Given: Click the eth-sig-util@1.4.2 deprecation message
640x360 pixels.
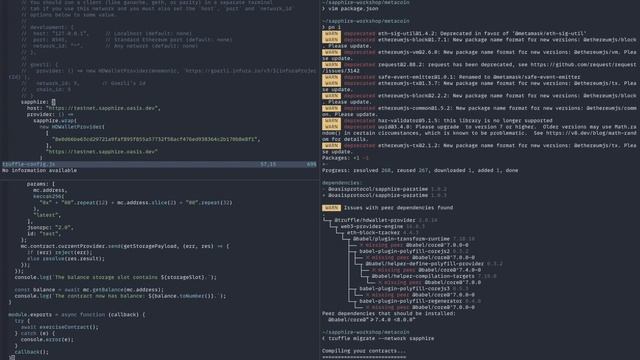Looking at the screenshot, I should pos(482,33).
